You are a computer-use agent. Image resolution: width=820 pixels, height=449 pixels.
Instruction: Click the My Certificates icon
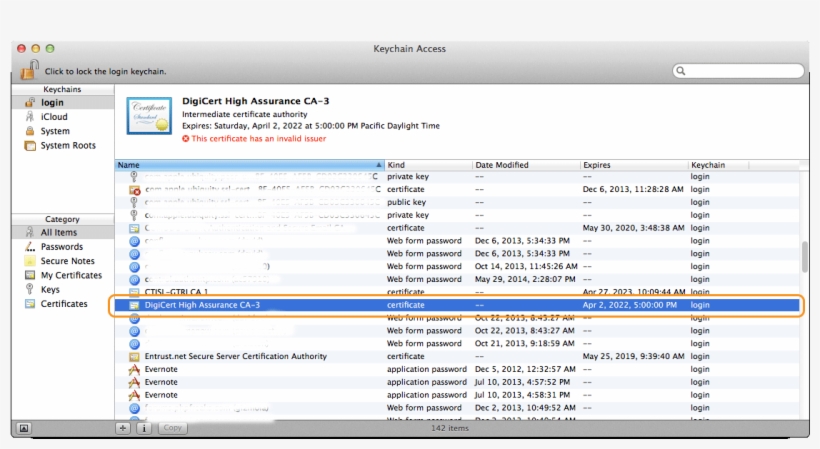(x=30, y=275)
